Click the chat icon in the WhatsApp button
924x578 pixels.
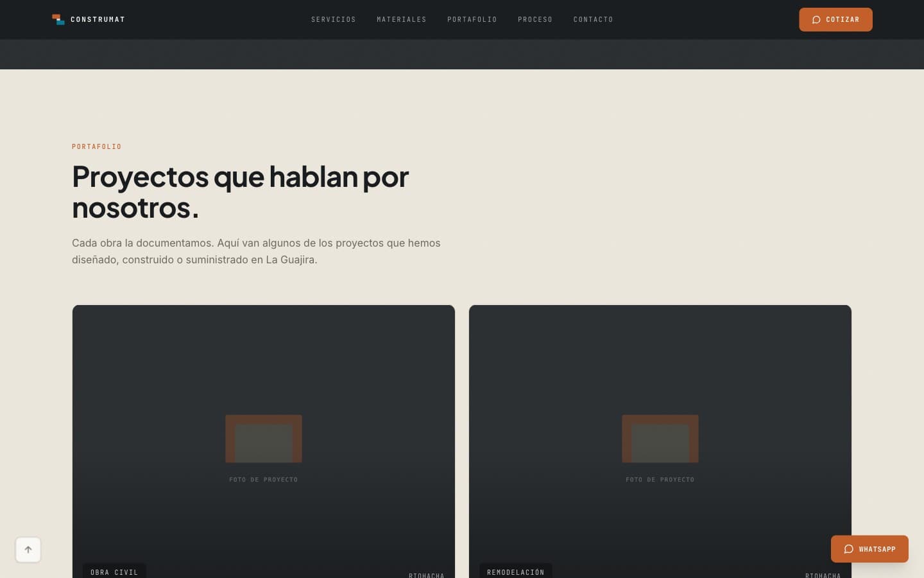coord(848,549)
